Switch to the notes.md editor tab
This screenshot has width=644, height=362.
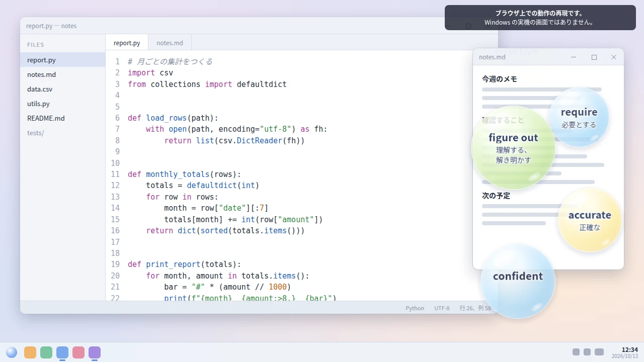170,43
